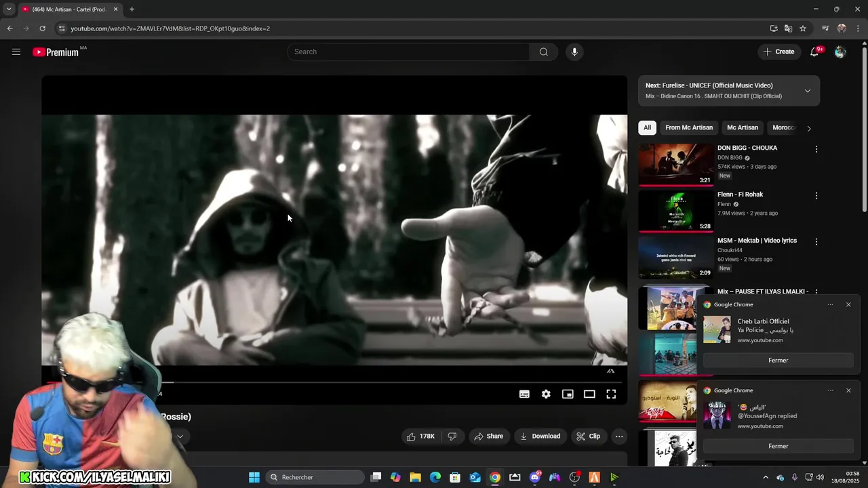Screen dimensions: 868x488
Task: Expand the Next: Furelise - UNICEF playlist panel
Action: point(807,91)
